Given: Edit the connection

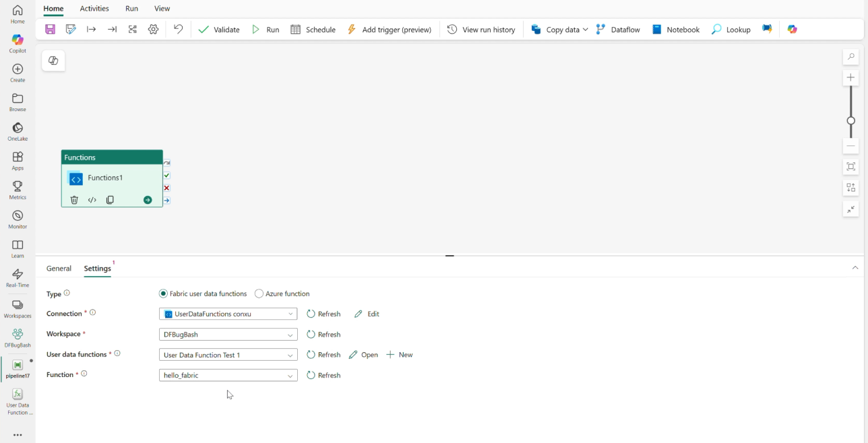Looking at the screenshot, I should point(367,314).
